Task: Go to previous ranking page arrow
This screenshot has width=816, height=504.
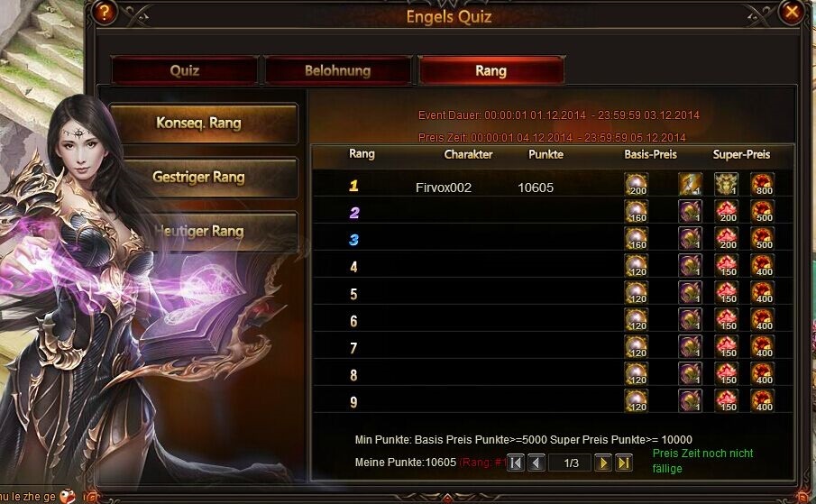Action: click(536, 463)
